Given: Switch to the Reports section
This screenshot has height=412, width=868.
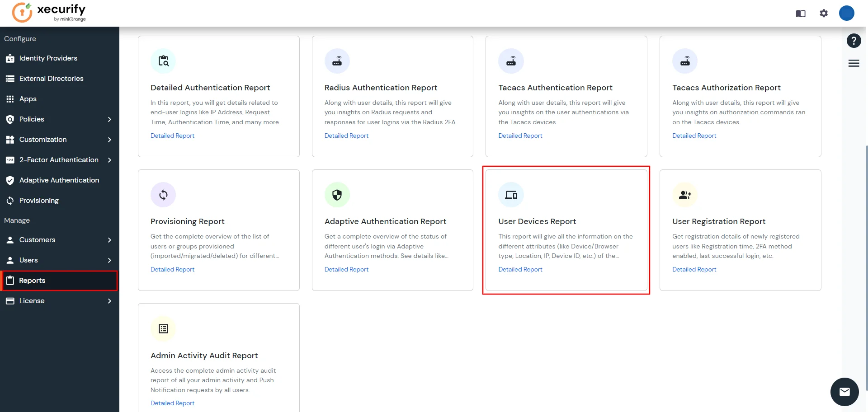Looking at the screenshot, I should coord(32,280).
